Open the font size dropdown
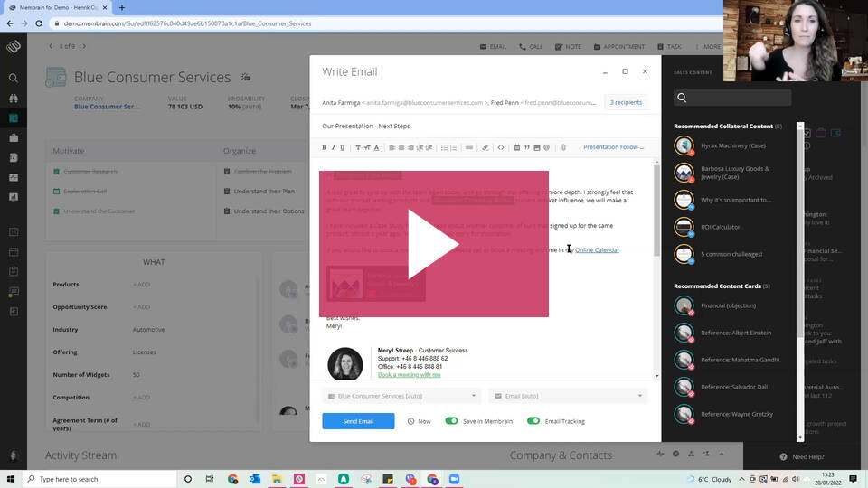 point(367,147)
